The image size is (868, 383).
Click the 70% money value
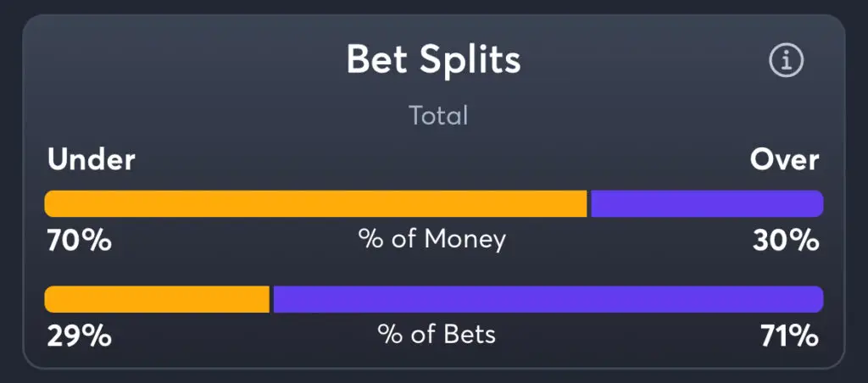79,241
